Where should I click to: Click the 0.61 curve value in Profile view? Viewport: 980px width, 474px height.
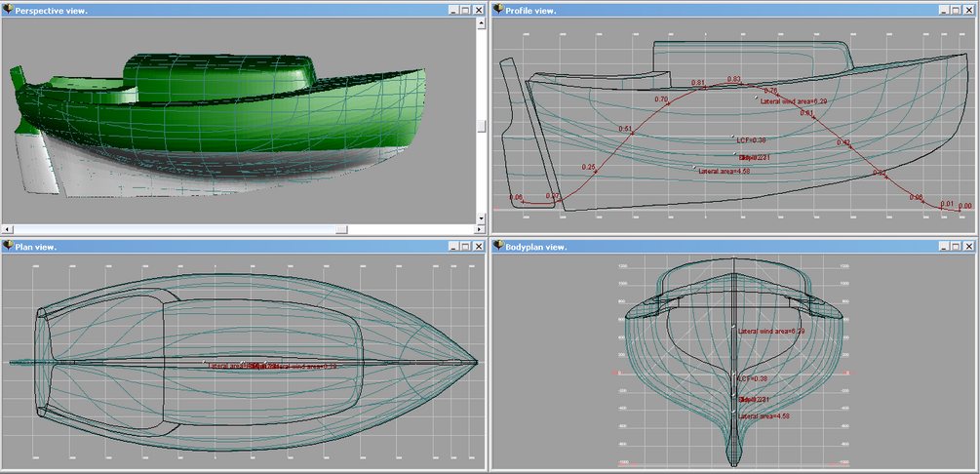(x=806, y=114)
